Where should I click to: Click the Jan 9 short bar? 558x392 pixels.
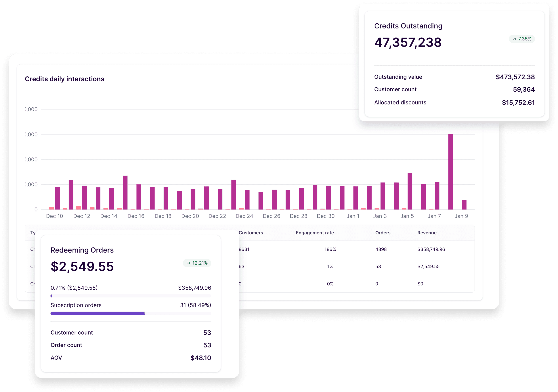[x=464, y=205]
